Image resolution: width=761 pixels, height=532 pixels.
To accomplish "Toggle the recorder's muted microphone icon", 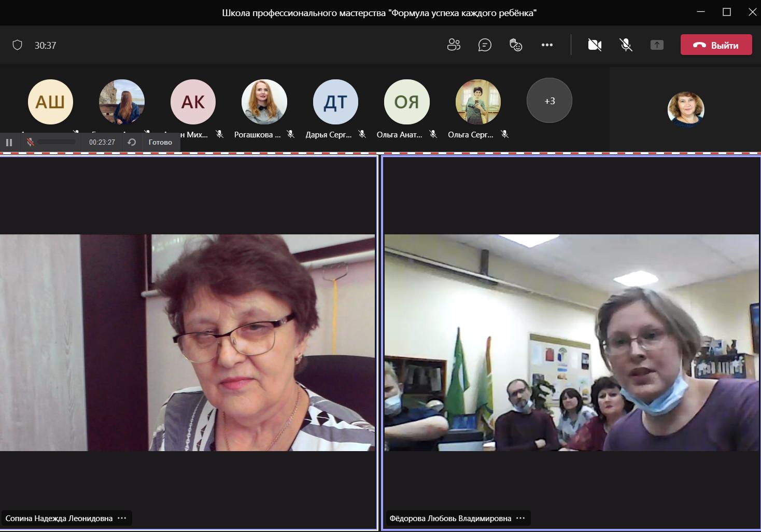I will click(31, 142).
